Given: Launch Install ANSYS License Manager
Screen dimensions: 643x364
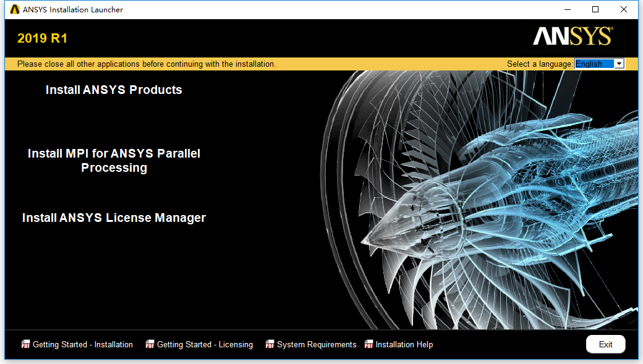Looking at the screenshot, I should pos(114,218).
